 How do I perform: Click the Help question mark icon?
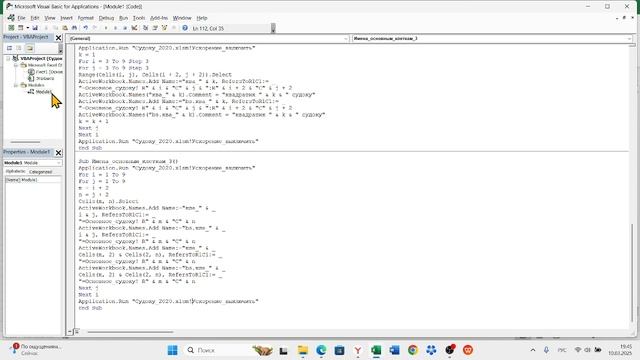185,28
